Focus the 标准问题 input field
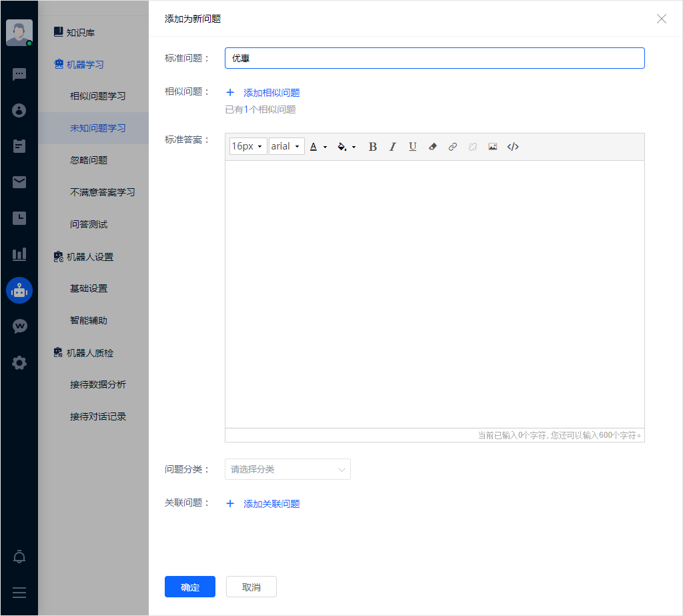 435,58
